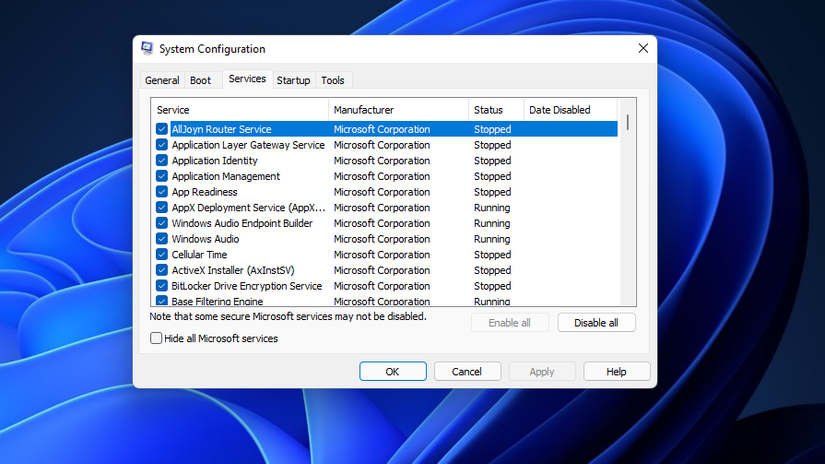The height and width of the screenshot is (464, 825).
Task: Toggle the Windows Audio service checkbox
Action: [162, 239]
